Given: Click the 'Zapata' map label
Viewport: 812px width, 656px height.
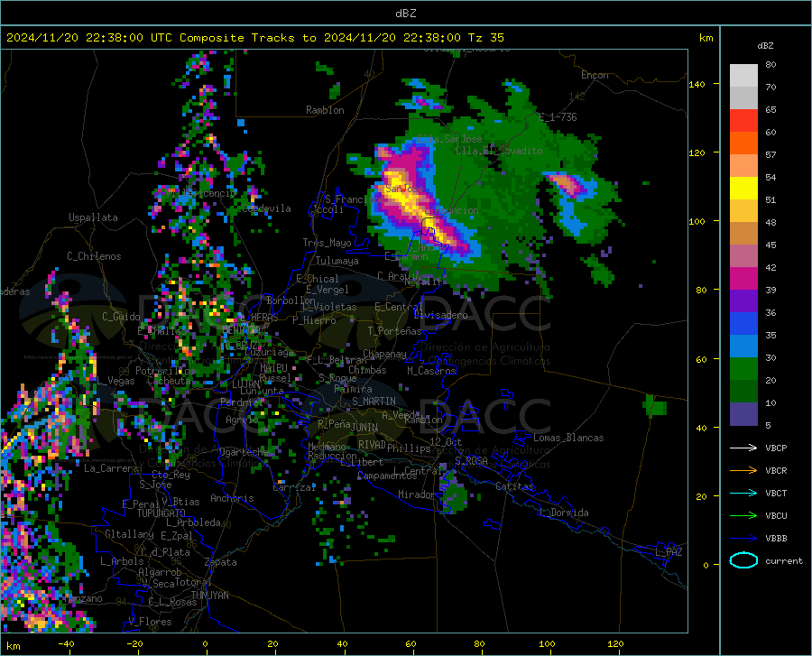Looking at the screenshot, I should click(x=221, y=562).
